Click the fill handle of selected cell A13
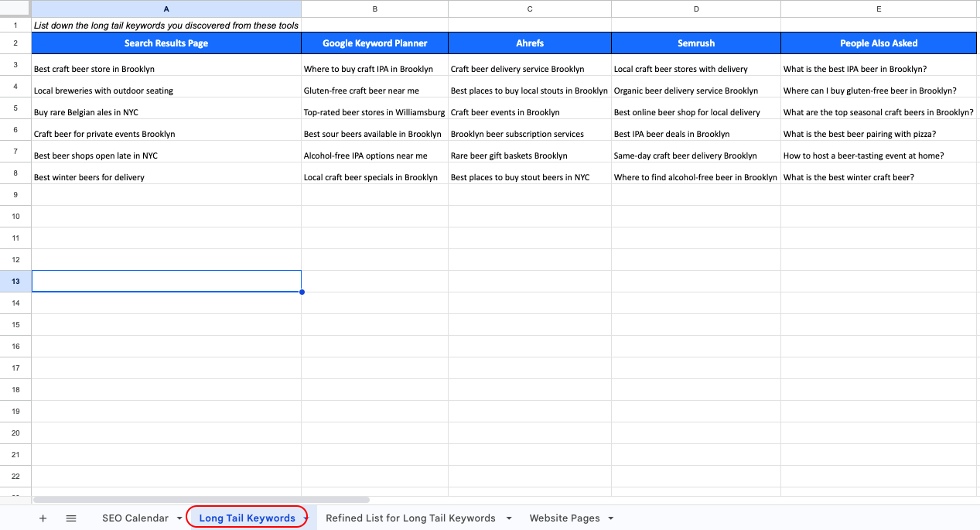The width and height of the screenshot is (980, 530). [302, 292]
